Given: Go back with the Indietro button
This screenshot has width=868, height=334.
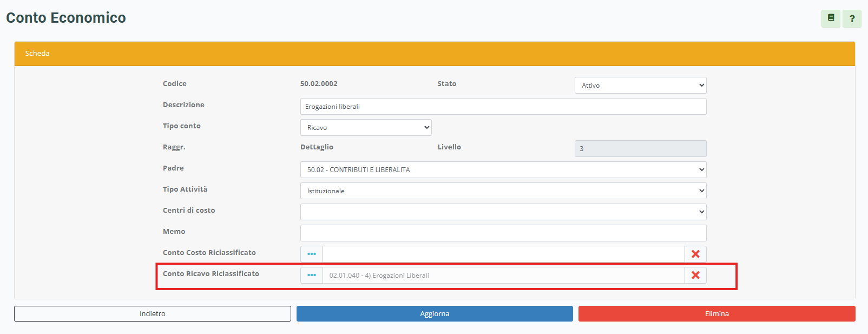Looking at the screenshot, I should (x=153, y=313).
